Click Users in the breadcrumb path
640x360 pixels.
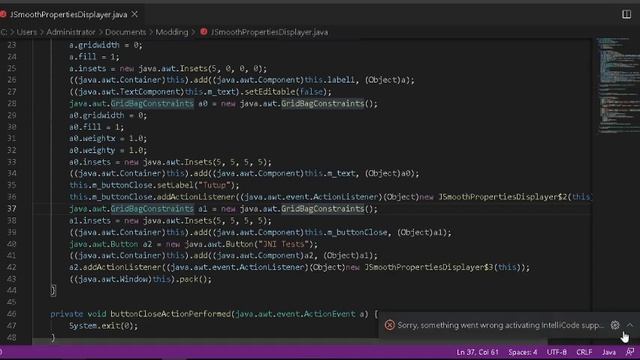point(27,32)
